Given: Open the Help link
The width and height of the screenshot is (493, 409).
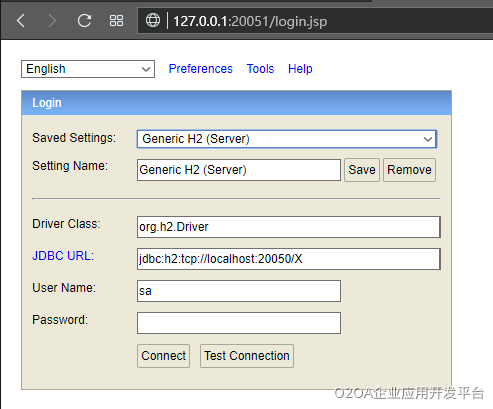Looking at the screenshot, I should click(x=300, y=69).
